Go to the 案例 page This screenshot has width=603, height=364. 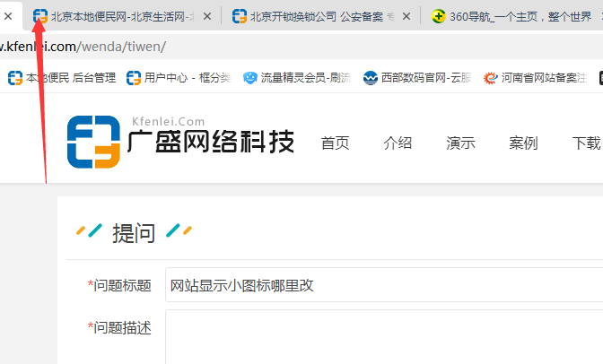tap(523, 143)
